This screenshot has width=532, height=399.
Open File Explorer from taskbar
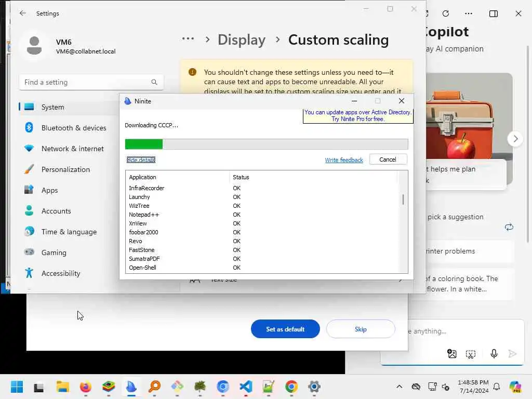coord(62,387)
